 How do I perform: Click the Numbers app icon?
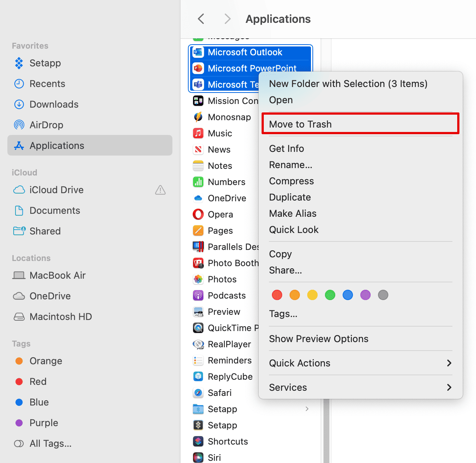tap(198, 182)
